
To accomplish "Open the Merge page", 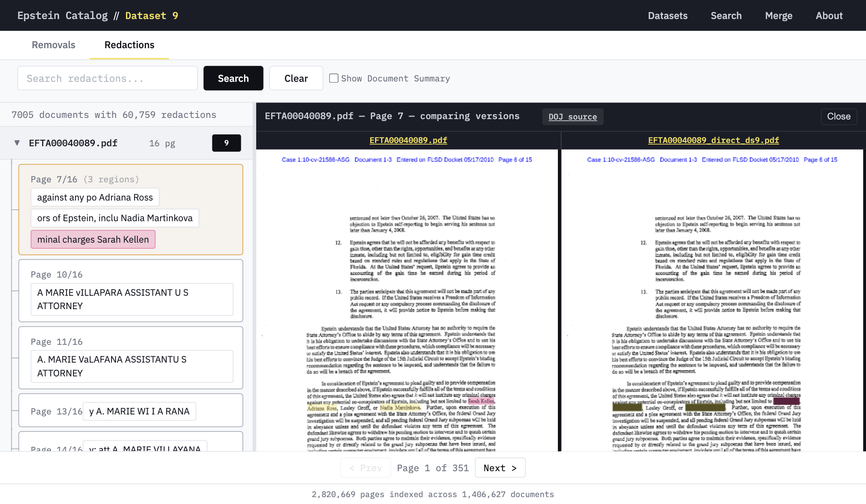I will [x=778, y=15].
